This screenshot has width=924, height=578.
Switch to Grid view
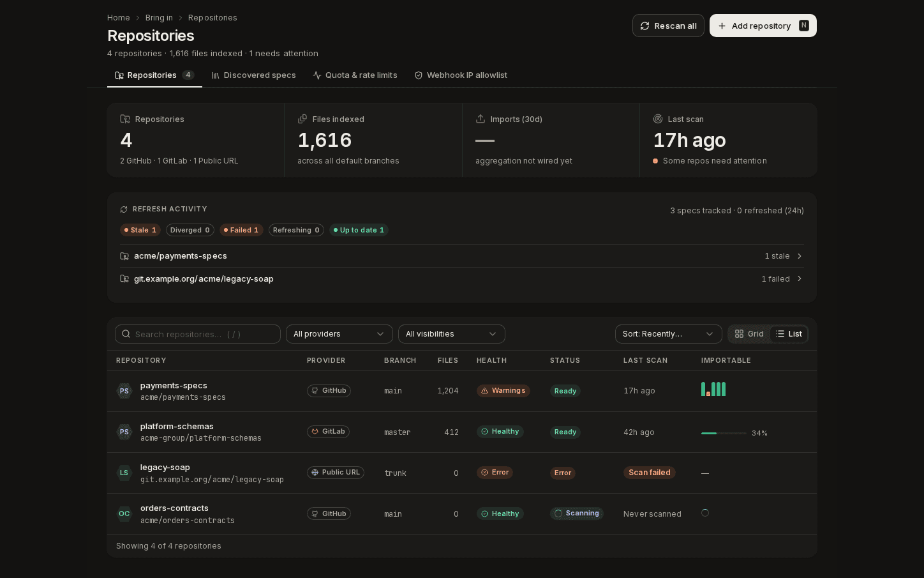click(x=749, y=334)
